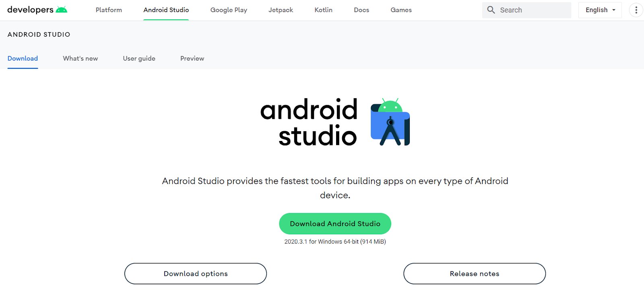Viewport: 644px width, 300px height.
Task: Switch to the Preview tab
Action: click(x=192, y=58)
